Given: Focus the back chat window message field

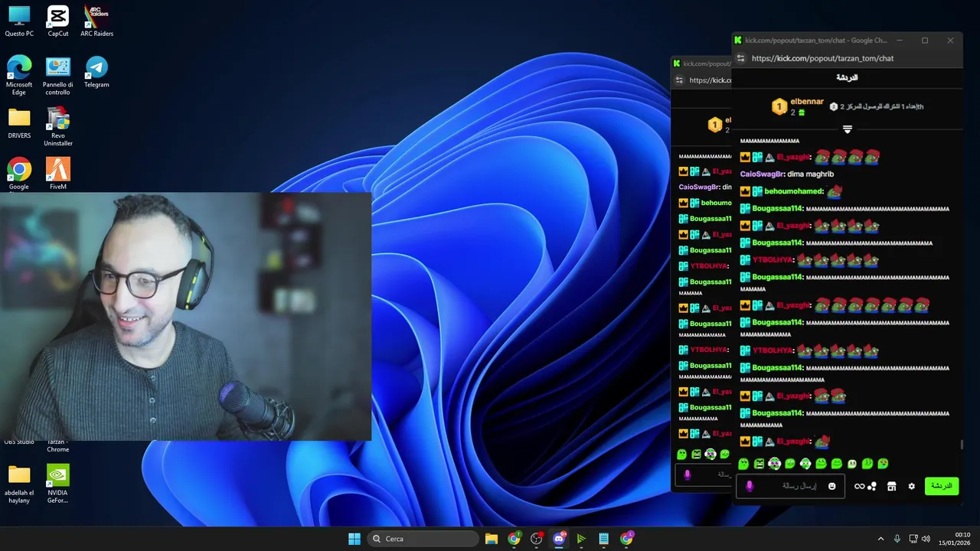Looking at the screenshot, I should point(704,474).
